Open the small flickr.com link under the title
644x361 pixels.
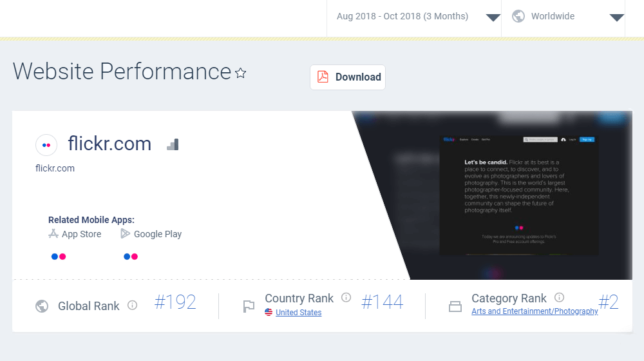pyautogui.click(x=55, y=168)
